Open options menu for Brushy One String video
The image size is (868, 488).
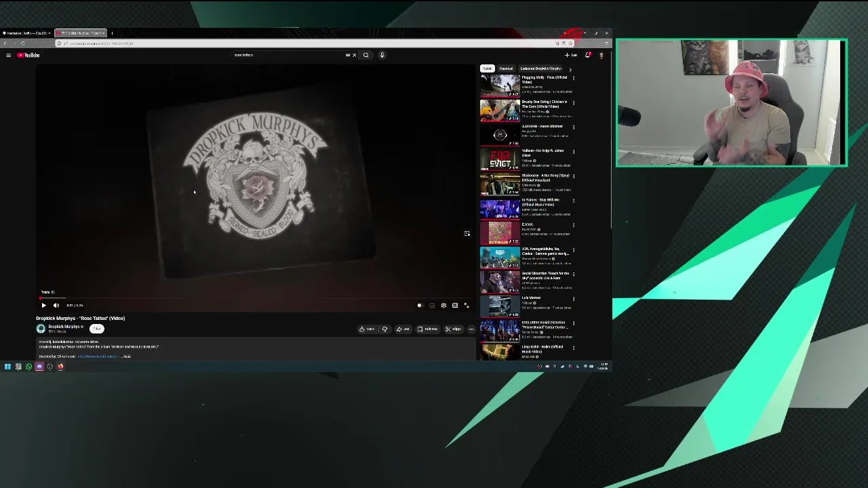click(x=574, y=103)
